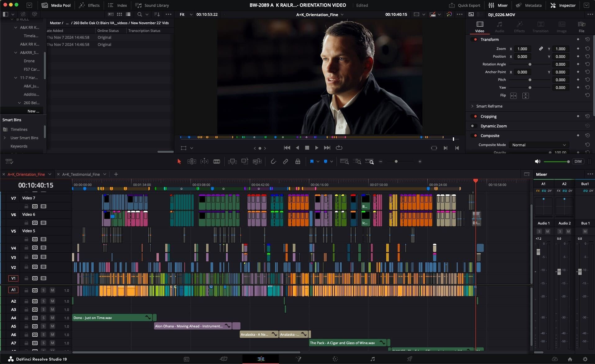Activate the Dynamic Trim Mode tool
The height and width of the screenshot is (364, 595).
204,162
